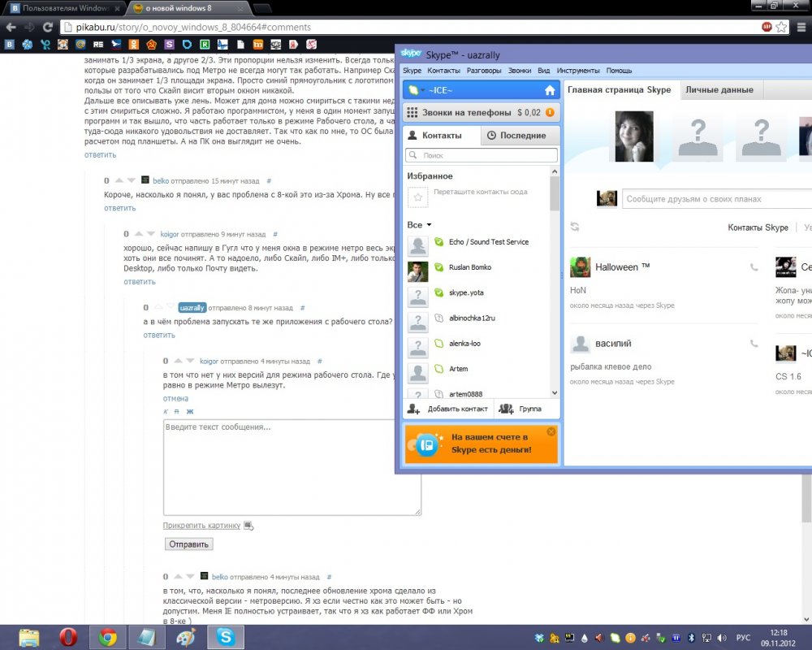The image size is (812, 650).
Task: Downvote belko's comment sent 15 minutes ago
Action: 131,180
